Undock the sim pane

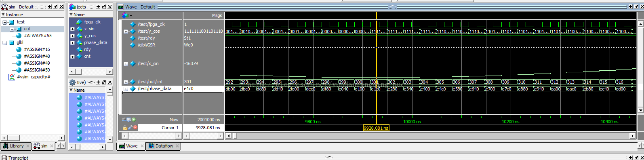(55, 7)
